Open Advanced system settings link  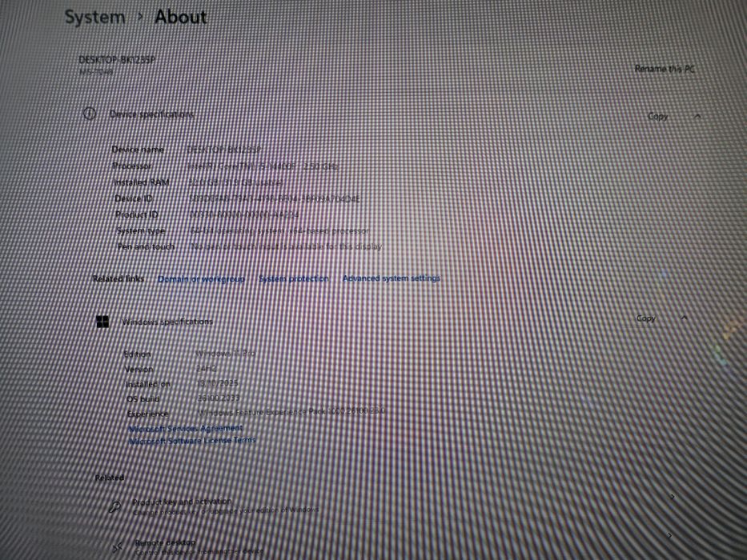(x=392, y=278)
